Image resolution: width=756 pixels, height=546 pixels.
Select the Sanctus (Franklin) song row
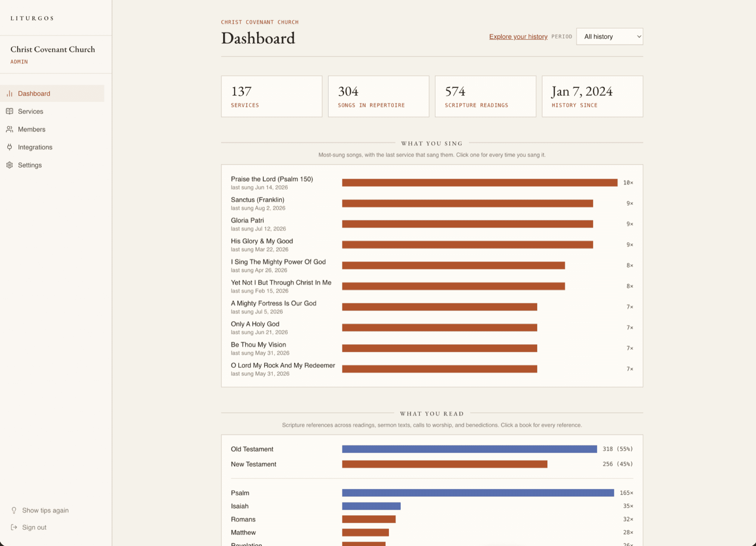432,204
